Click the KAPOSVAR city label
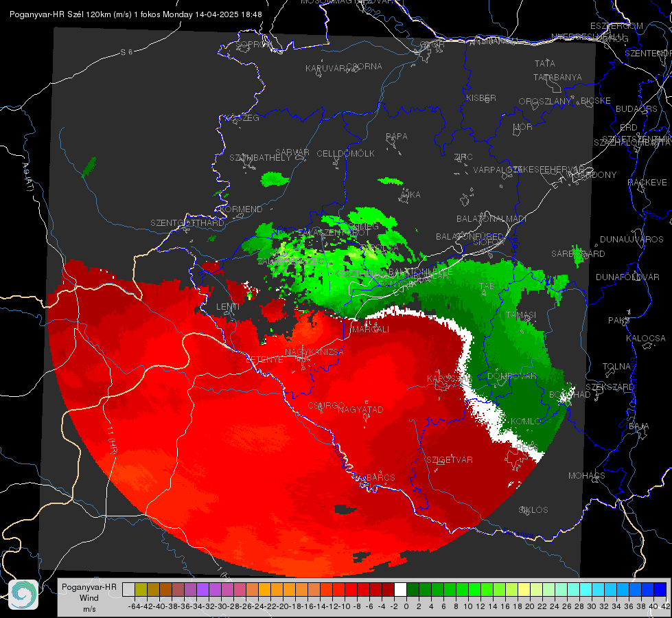Image resolution: width=672 pixels, height=618 pixels. [449, 379]
